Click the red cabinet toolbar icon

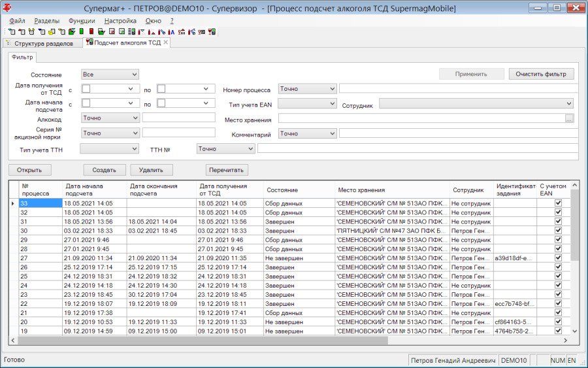click(91, 31)
